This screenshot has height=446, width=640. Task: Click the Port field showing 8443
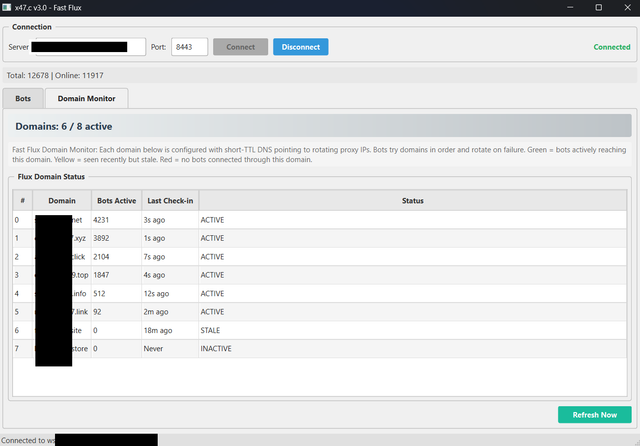click(189, 47)
